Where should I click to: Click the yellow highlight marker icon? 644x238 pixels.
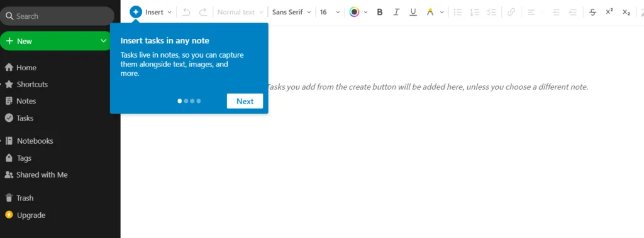(430, 12)
